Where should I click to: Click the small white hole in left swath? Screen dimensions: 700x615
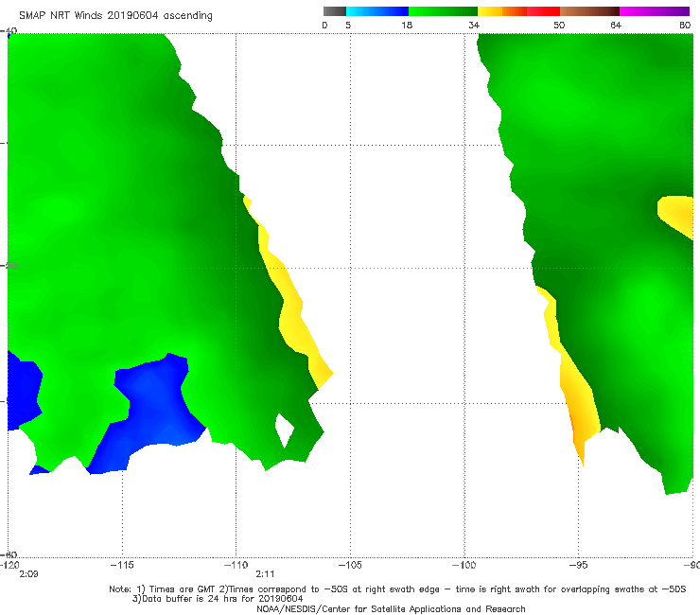tap(285, 430)
